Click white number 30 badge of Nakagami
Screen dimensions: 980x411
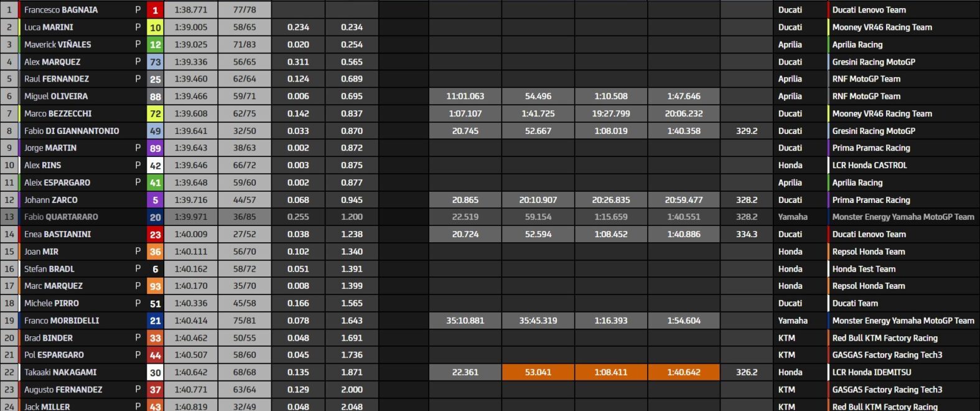coord(156,373)
